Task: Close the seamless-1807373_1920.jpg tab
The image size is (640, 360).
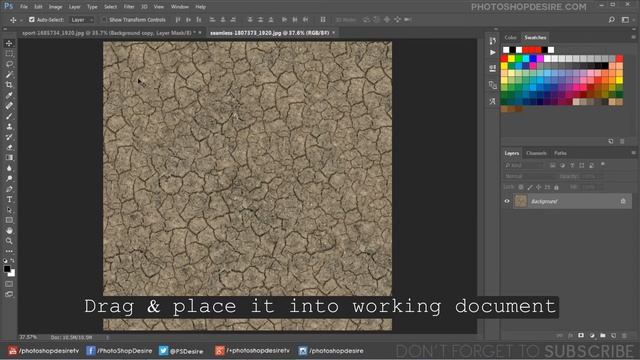Action: 334,33
